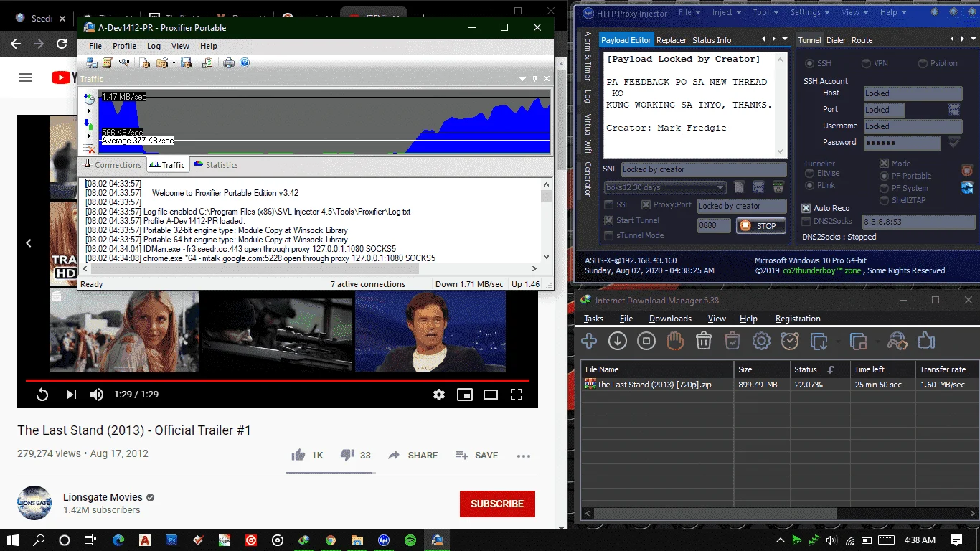The height and width of the screenshot is (551, 980).
Task: Click YouTube miniplayer icon
Action: point(465,394)
